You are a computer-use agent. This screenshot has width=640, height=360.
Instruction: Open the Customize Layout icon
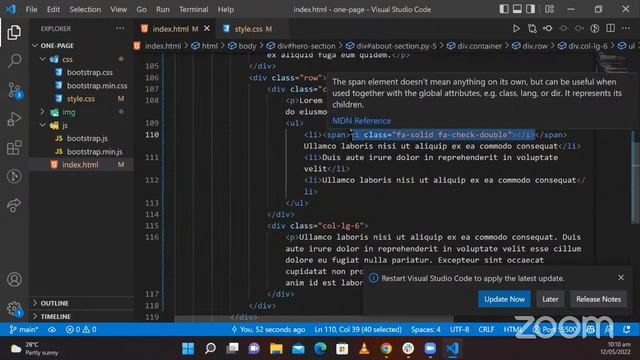point(549,9)
